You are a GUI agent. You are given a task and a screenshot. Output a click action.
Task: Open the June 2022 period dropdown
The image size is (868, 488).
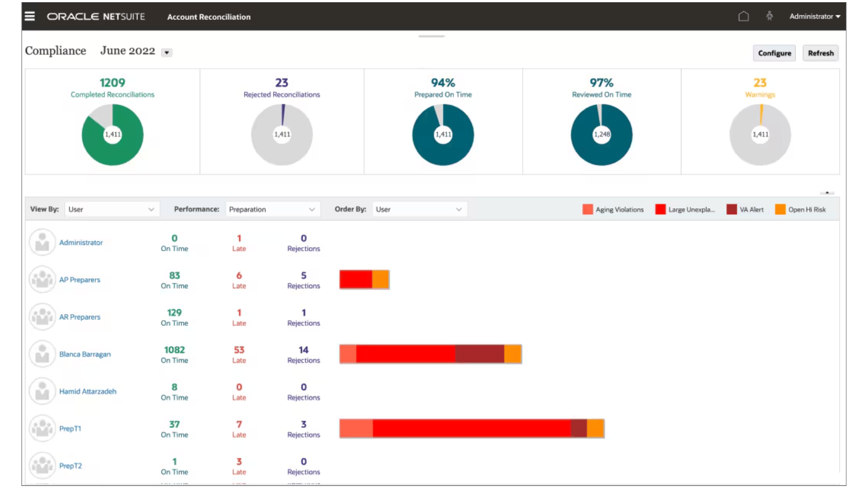[x=167, y=52]
